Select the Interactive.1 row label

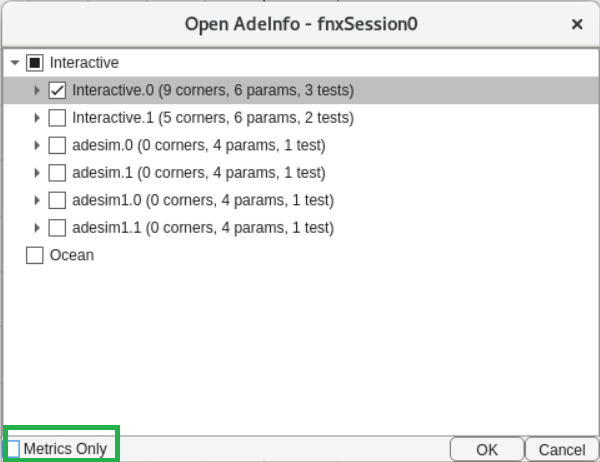[x=213, y=118]
